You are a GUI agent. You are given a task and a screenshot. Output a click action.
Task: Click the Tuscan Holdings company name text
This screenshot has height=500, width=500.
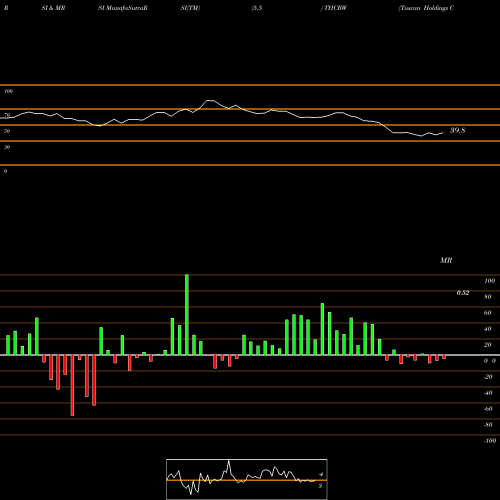pos(427,8)
